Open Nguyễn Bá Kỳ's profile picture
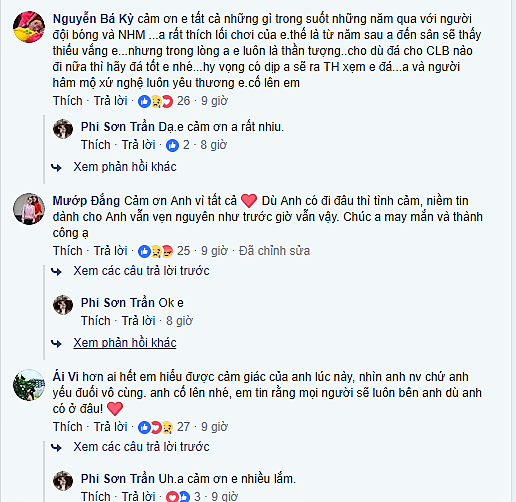Viewport: 516px width, 502px height. [29, 27]
